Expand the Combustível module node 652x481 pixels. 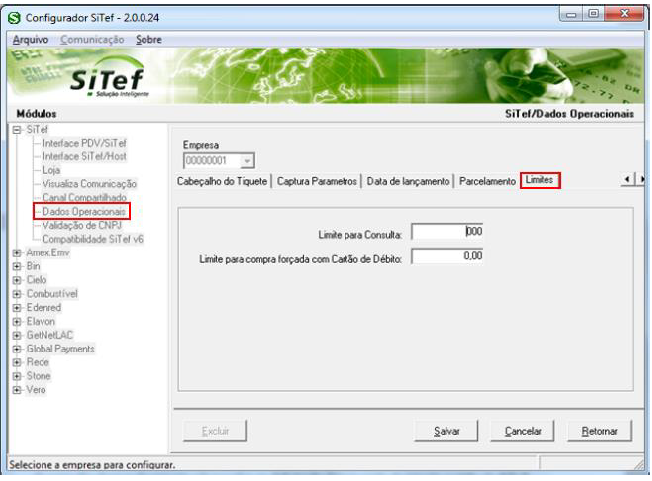(17, 294)
